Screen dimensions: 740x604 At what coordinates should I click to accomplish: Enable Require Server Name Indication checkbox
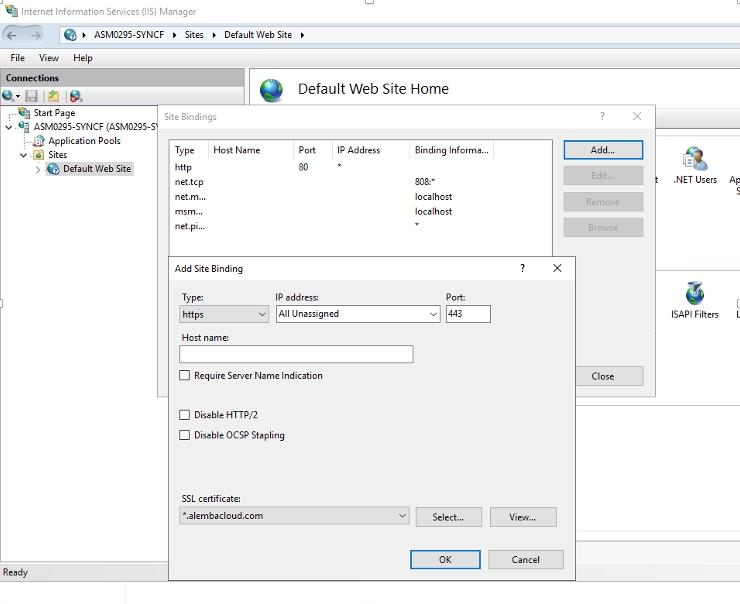tap(184, 376)
